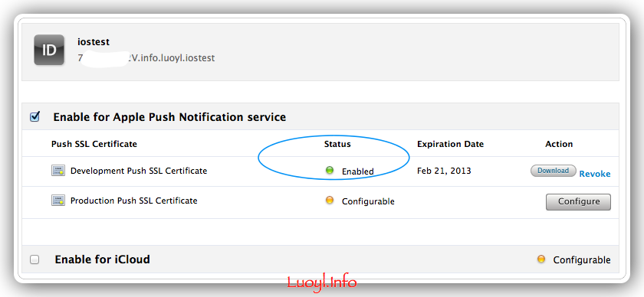Click the Expiration Date column header

(451, 144)
